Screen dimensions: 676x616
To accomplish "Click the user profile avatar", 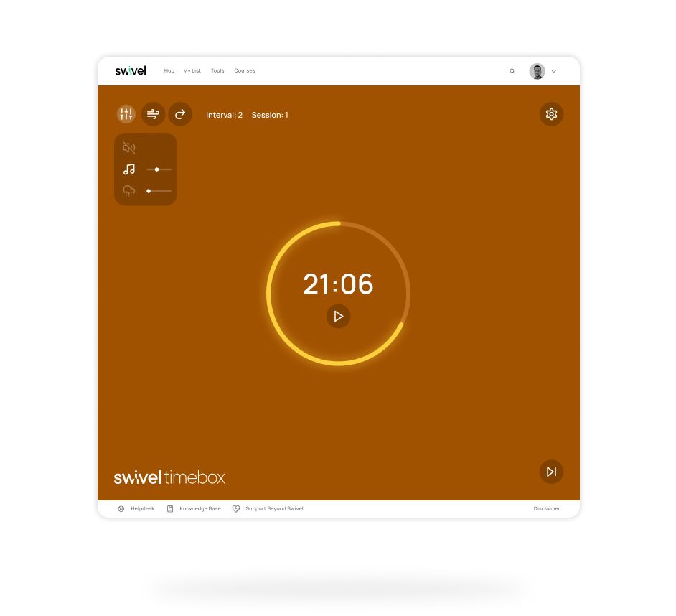I will click(537, 71).
